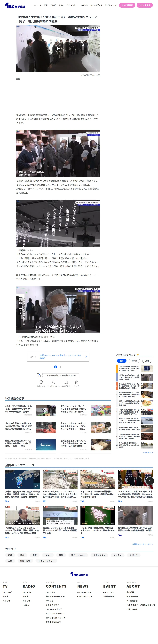Open the ニュース menu in header
Viewport: 158px width, 644px height.
click(x=38, y=5)
